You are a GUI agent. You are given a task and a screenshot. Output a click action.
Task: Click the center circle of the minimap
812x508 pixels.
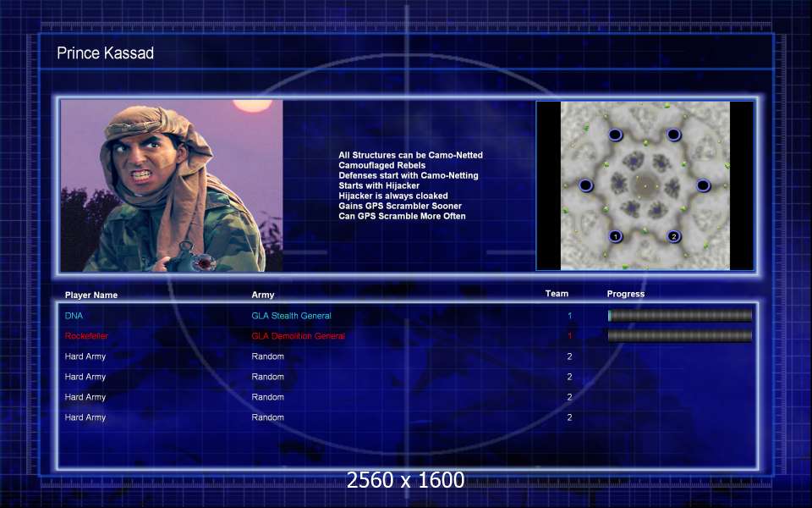pos(645,185)
